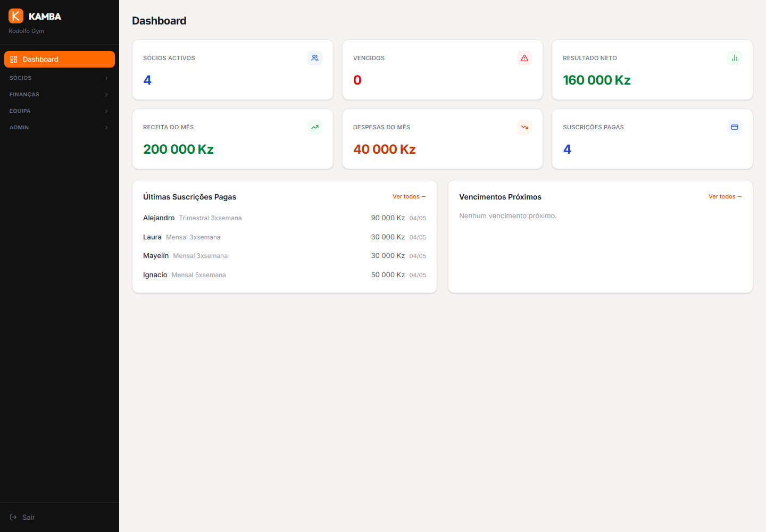Click the Sair logout icon

click(x=13, y=517)
